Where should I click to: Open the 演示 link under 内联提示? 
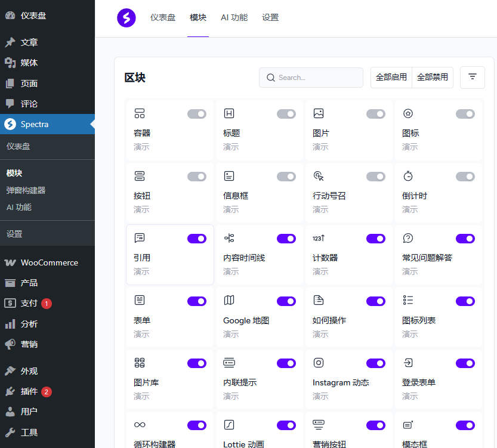(231, 396)
